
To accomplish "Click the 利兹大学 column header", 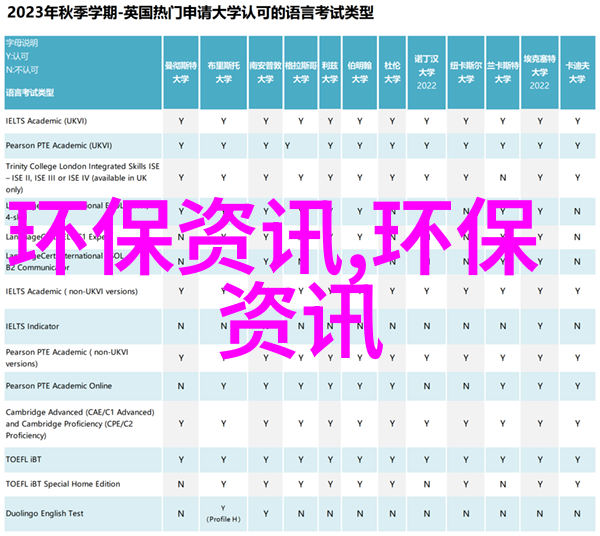I will tap(330, 72).
